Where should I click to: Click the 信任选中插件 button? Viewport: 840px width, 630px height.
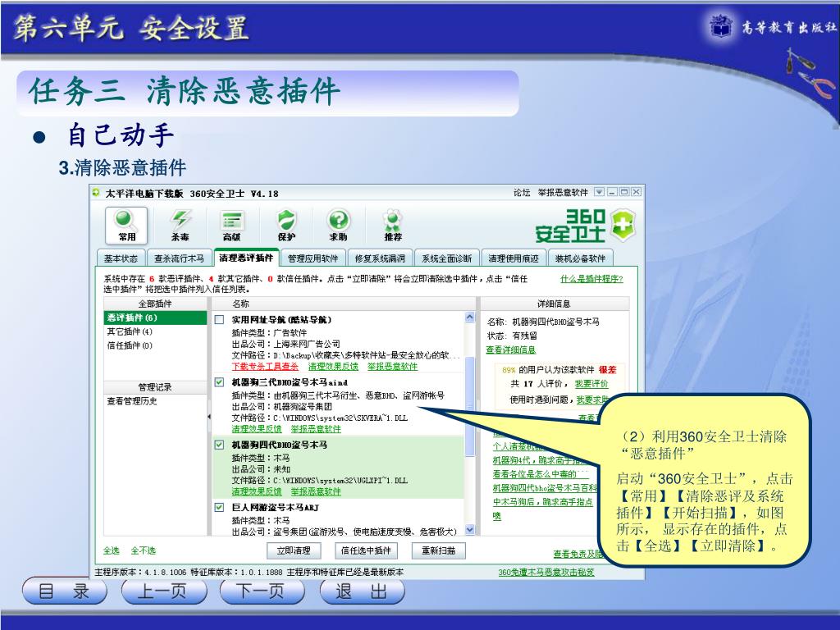366,550
